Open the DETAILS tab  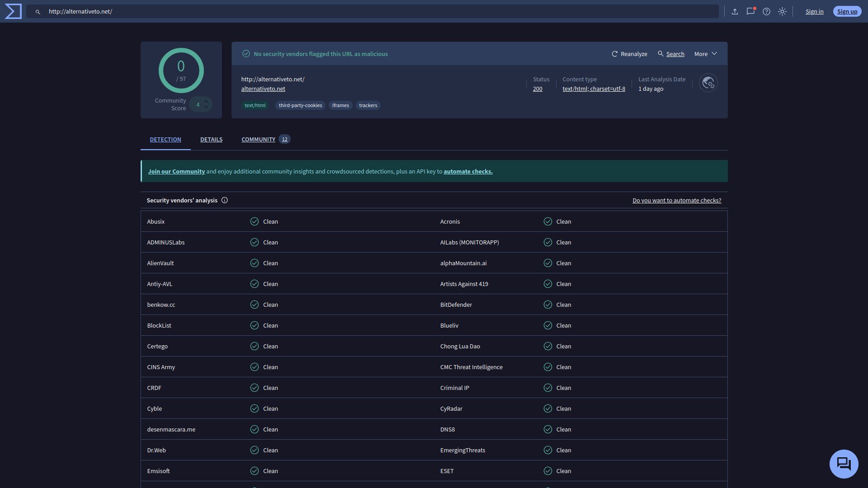click(x=211, y=139)
